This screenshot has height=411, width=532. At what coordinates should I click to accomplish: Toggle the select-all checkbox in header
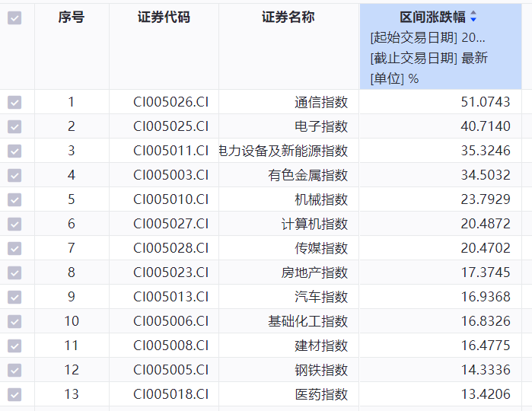click(x=14, y=18)
